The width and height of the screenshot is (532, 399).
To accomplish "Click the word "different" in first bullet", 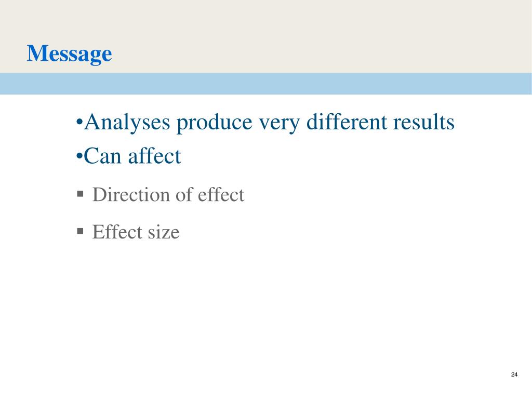I will [347, 122].
